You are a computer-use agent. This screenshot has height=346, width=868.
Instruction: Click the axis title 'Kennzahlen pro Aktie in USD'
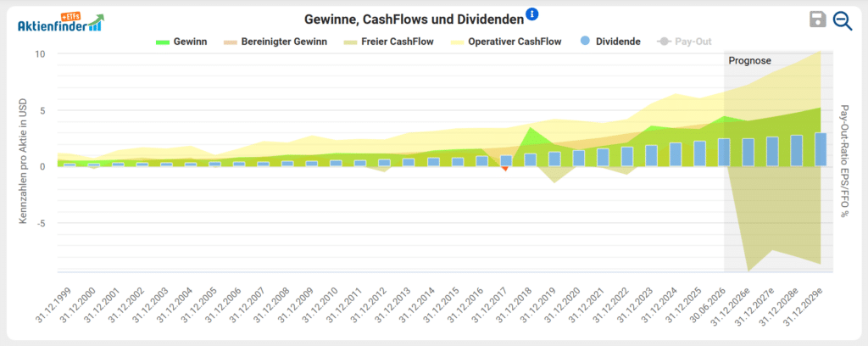23,162
